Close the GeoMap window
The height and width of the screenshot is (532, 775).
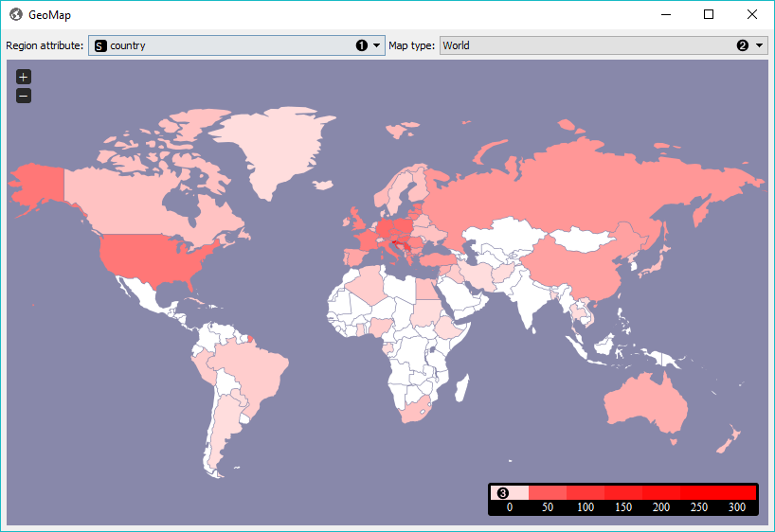point(752,15)
